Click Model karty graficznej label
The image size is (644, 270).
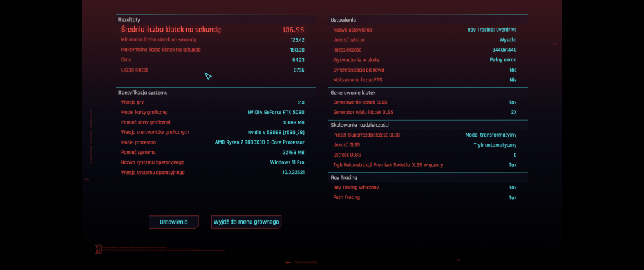(144, 112)
